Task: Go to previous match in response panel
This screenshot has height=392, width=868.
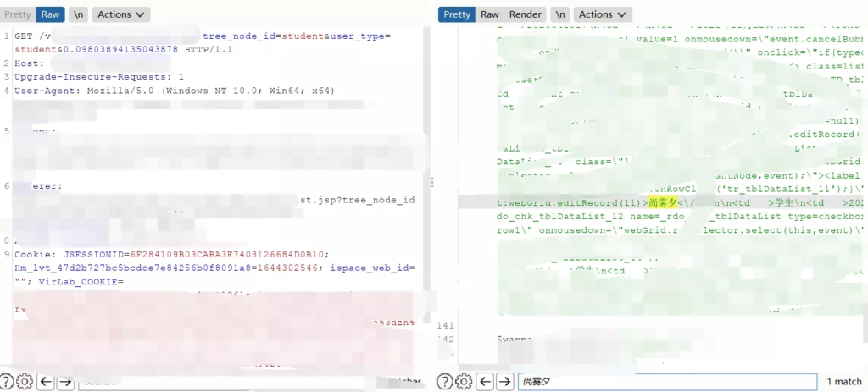Action: [x=486, y=382]
